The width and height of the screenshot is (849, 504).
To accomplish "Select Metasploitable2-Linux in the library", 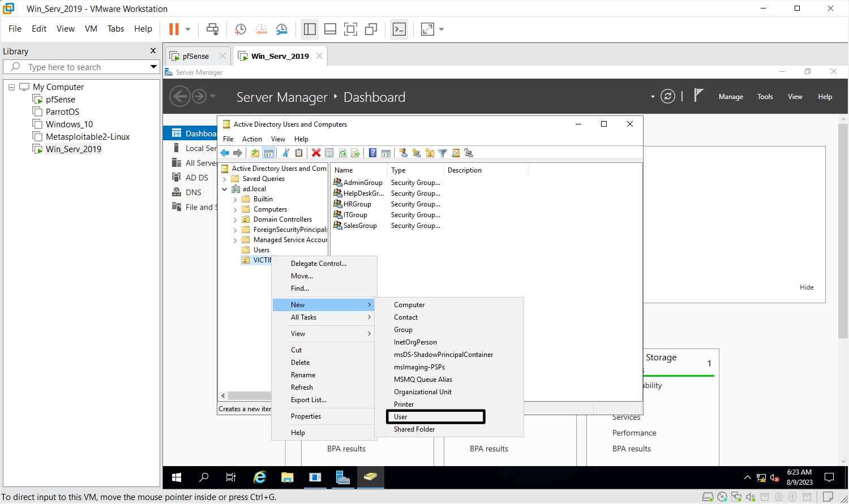I will pos(88,137).
